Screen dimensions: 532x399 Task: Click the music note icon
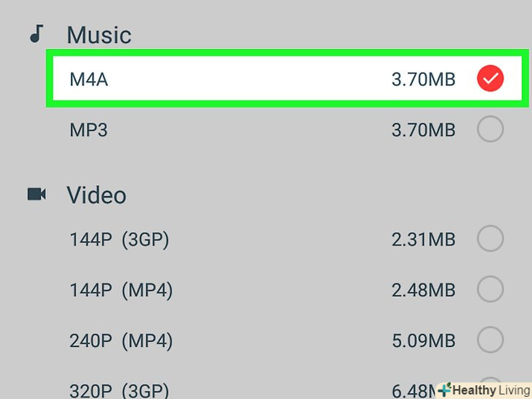click(x=37, y=34)
